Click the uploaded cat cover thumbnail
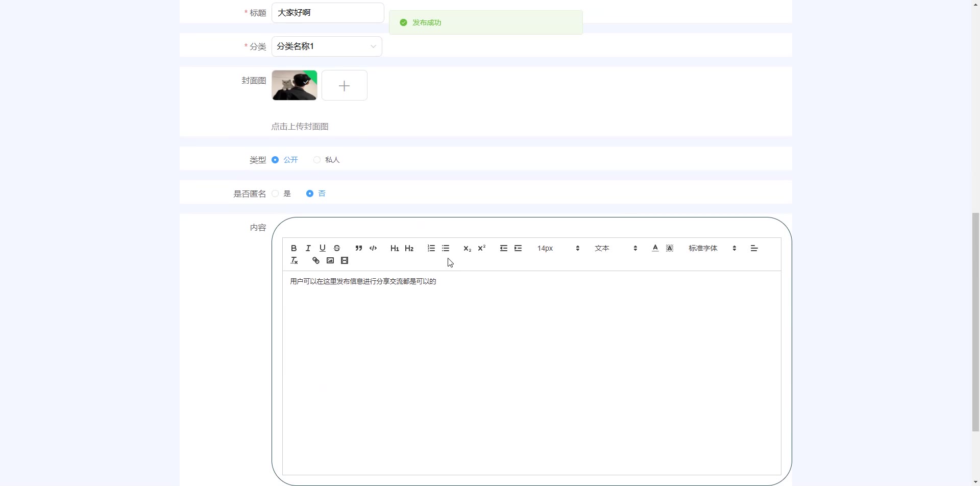The image size is (980, 486). pos(295,85)
